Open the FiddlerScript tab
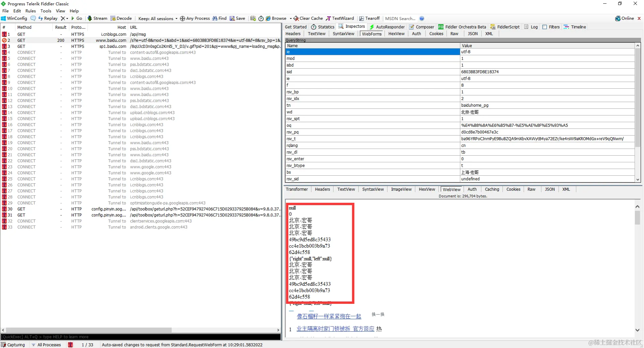The height and width of the screenshot is (348, 644). (505, 27)
